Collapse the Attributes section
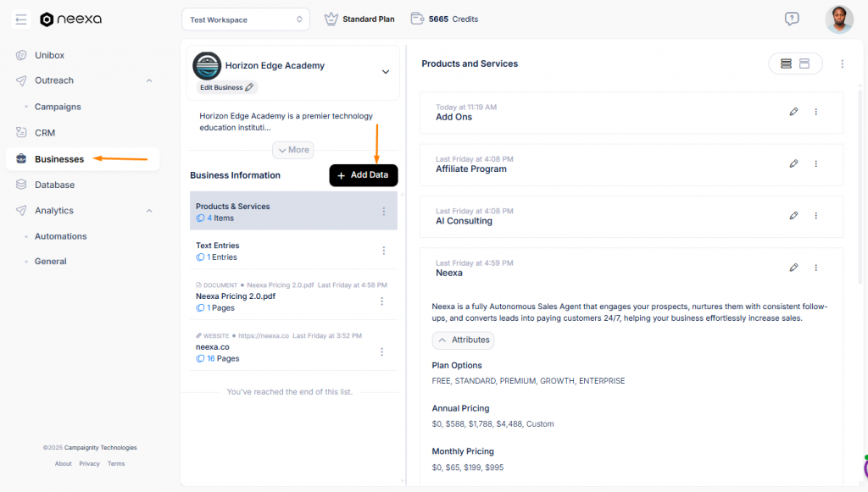Image resolution: width=868 pixels, height=492 pixels. point(463,340)
